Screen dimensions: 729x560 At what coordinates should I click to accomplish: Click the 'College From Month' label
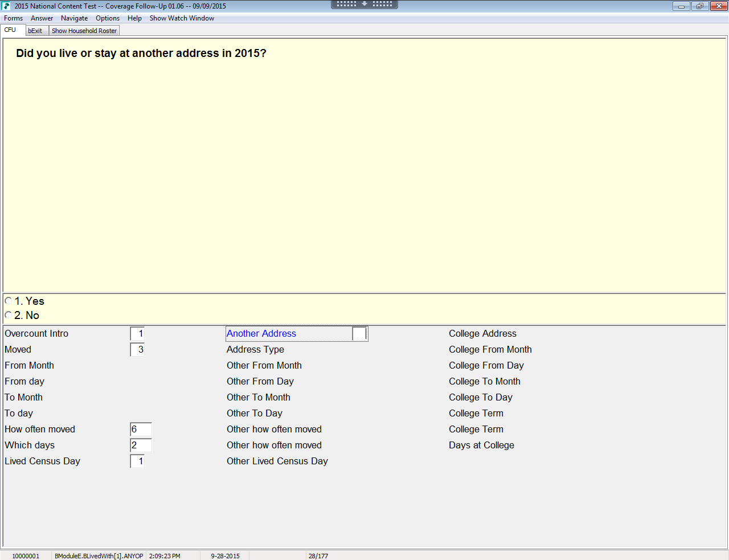pyautogui.click(x=490, y=350)
